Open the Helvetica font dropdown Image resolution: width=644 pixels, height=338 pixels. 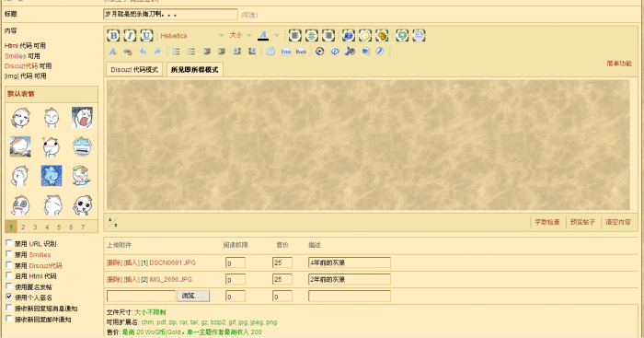191,36
